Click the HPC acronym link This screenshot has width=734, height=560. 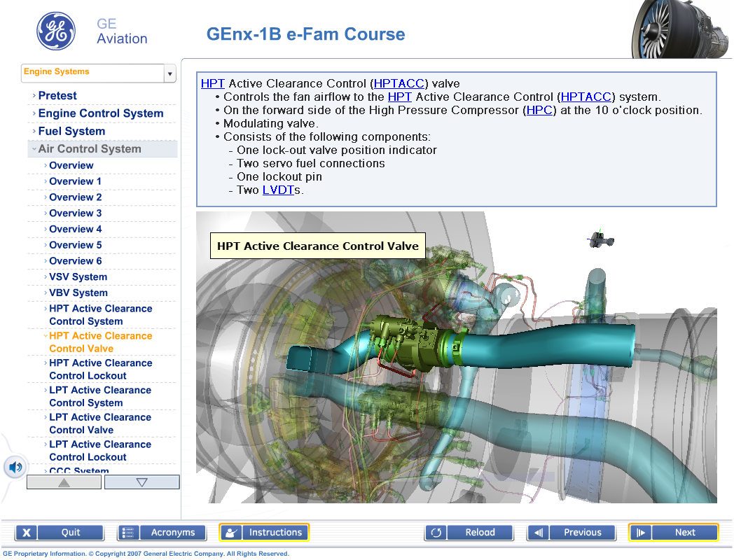click(x=539, y=110)
